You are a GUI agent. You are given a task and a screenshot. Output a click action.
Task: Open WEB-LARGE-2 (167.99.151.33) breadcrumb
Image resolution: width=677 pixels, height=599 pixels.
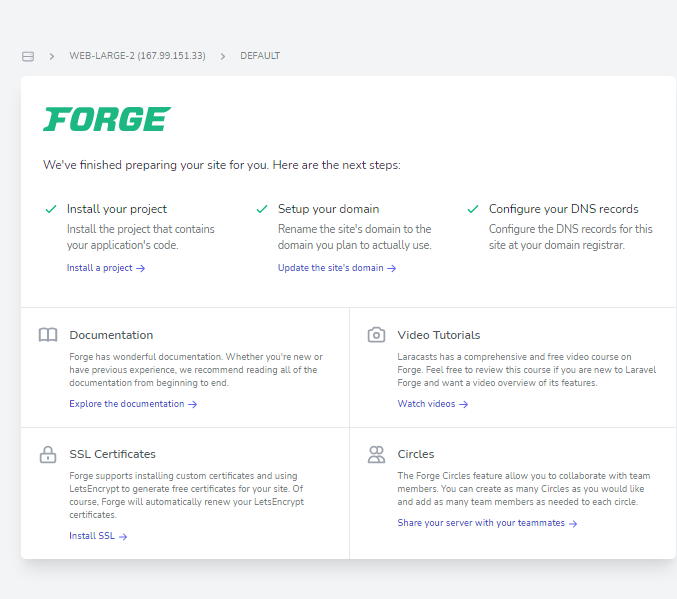pos(137,56)
